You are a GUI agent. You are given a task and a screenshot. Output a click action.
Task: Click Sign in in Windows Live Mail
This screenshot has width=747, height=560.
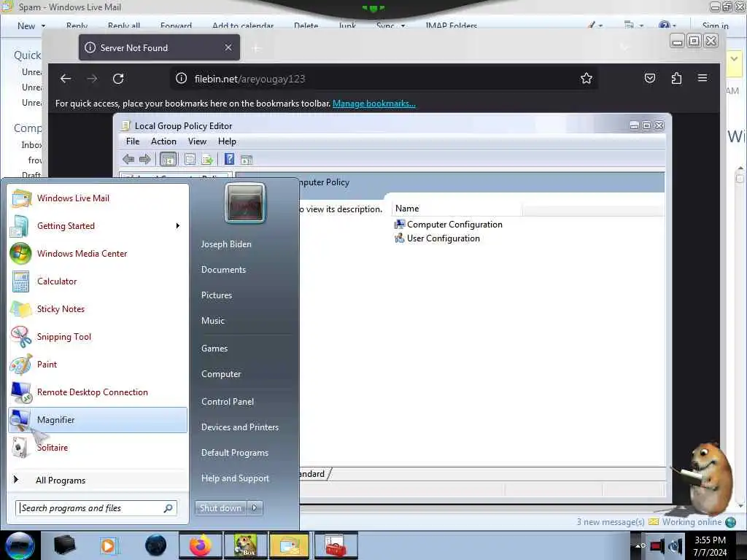(x=715, y=26)
